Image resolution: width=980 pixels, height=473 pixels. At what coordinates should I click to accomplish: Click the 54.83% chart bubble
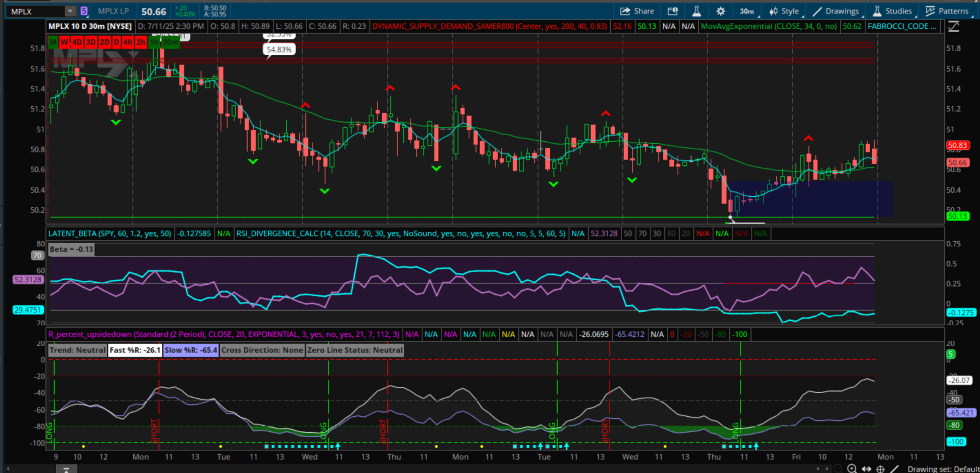[279, 49]
